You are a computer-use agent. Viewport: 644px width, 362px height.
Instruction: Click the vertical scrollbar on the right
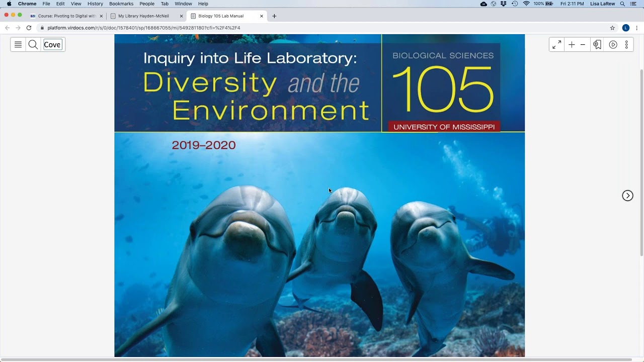point(641,163)
